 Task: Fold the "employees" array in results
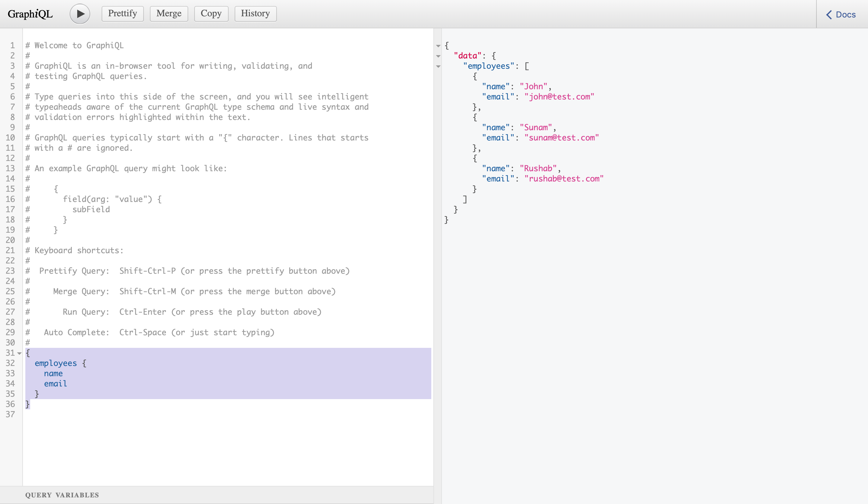(x=438, y=66)
